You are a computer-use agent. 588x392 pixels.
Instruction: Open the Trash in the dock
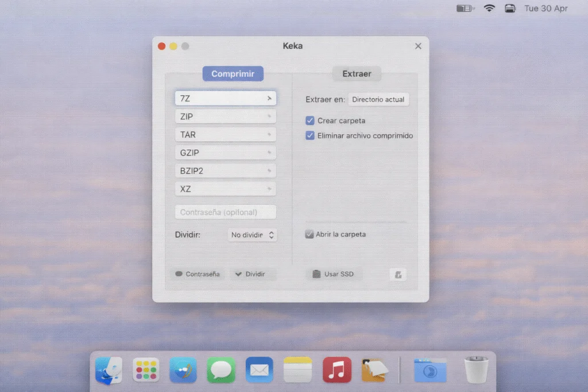(x=476, y=370)
